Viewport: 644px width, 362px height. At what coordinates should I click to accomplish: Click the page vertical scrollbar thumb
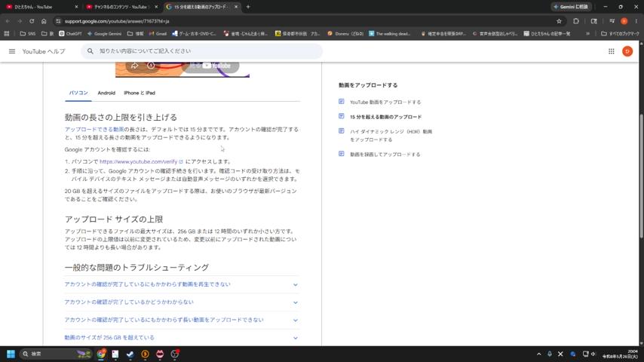(641, 176)
